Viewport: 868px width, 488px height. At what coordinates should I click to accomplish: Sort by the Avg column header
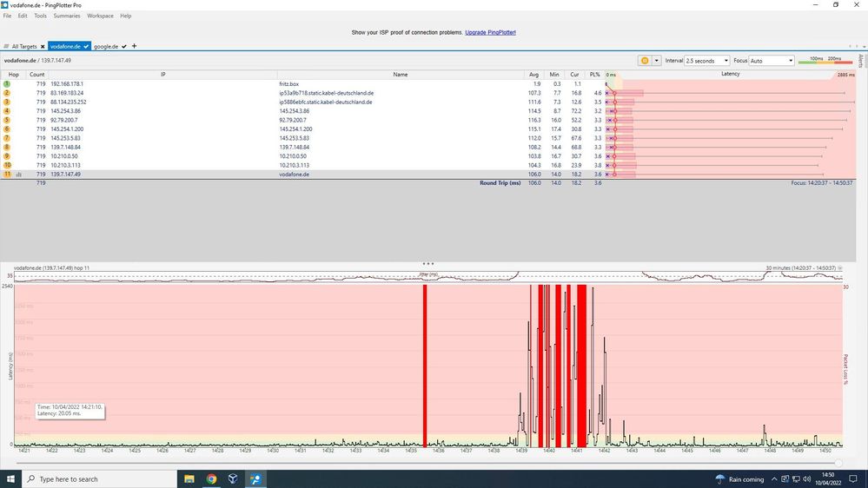click(x=533, y=74)
